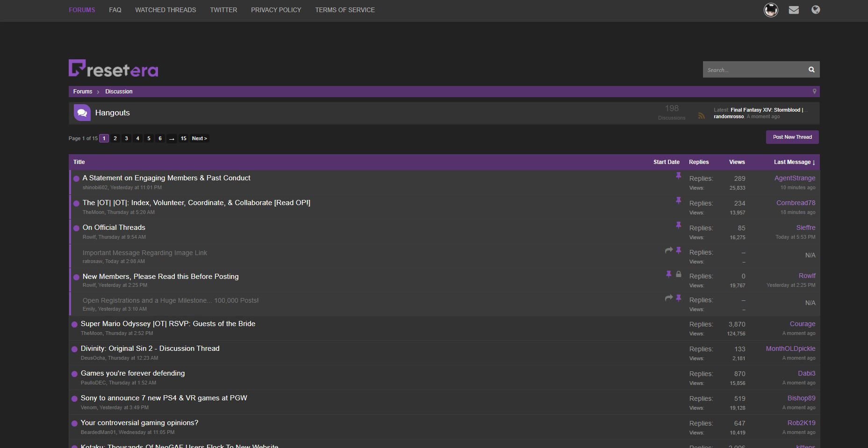View last poster Bishop89's profile
This screenshot has height=448, width=868.
(x=801, y=398)
